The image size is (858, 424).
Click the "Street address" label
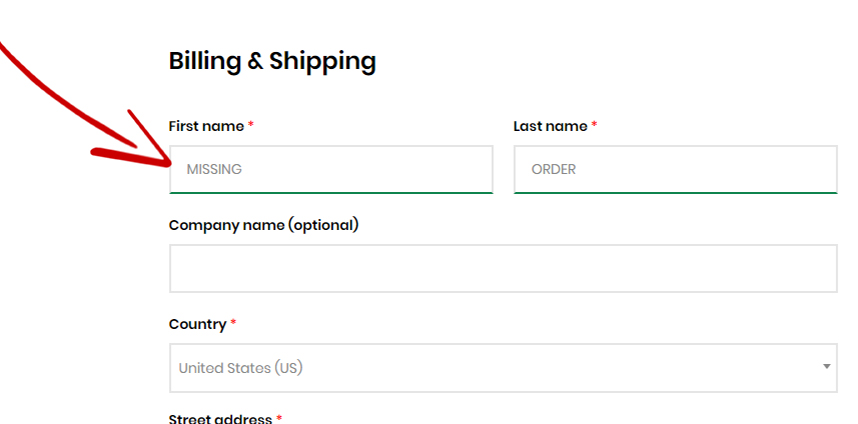[x=220, y=419]
